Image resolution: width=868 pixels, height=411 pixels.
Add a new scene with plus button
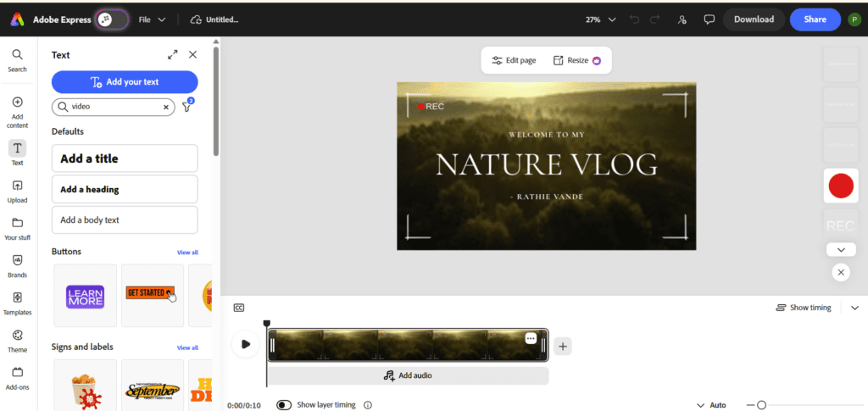pyautogui.click(x=563, y=347)
